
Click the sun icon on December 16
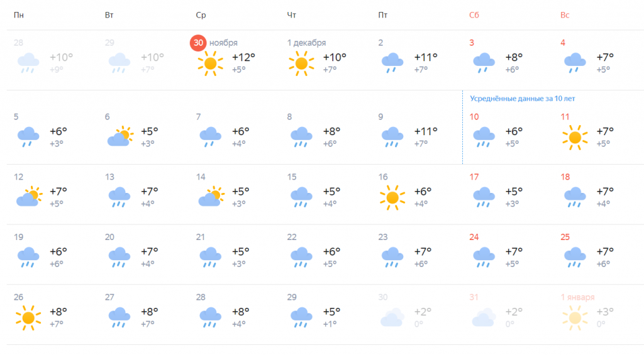tap(392, 197)
